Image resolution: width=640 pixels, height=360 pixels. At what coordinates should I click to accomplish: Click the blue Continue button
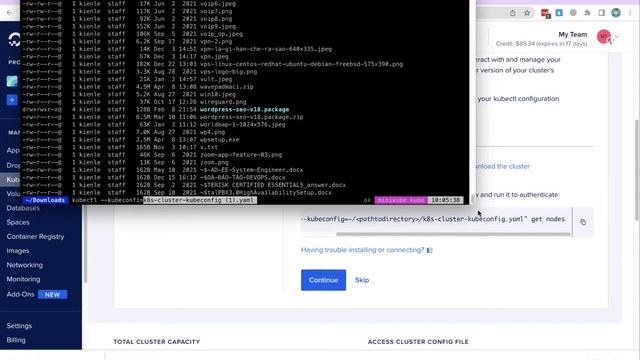click(x=323, y=280)
